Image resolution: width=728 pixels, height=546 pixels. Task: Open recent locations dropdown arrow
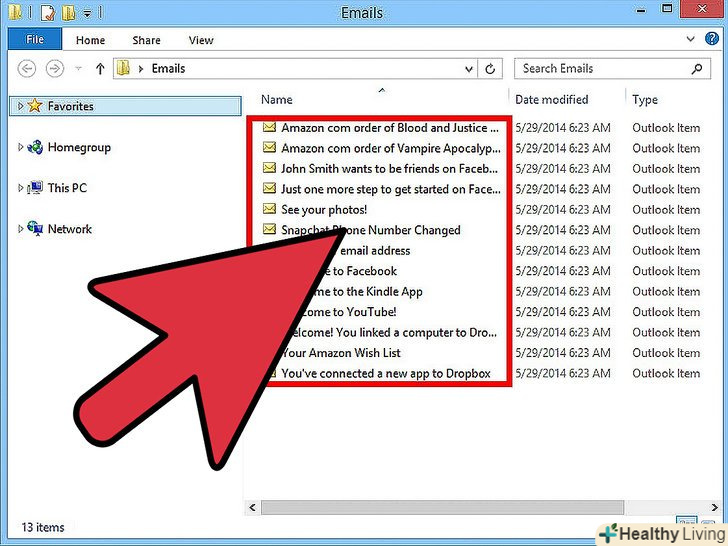(x=78, y=69)
